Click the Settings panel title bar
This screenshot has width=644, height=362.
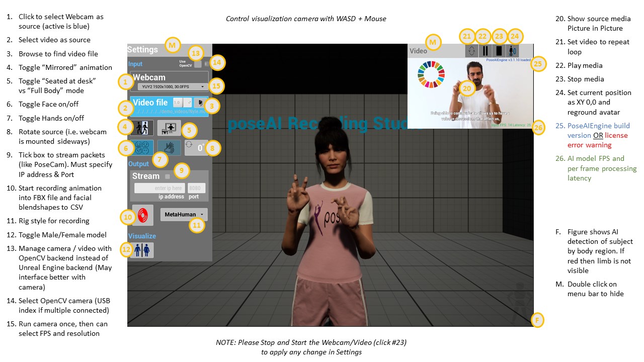click(170, 50)
